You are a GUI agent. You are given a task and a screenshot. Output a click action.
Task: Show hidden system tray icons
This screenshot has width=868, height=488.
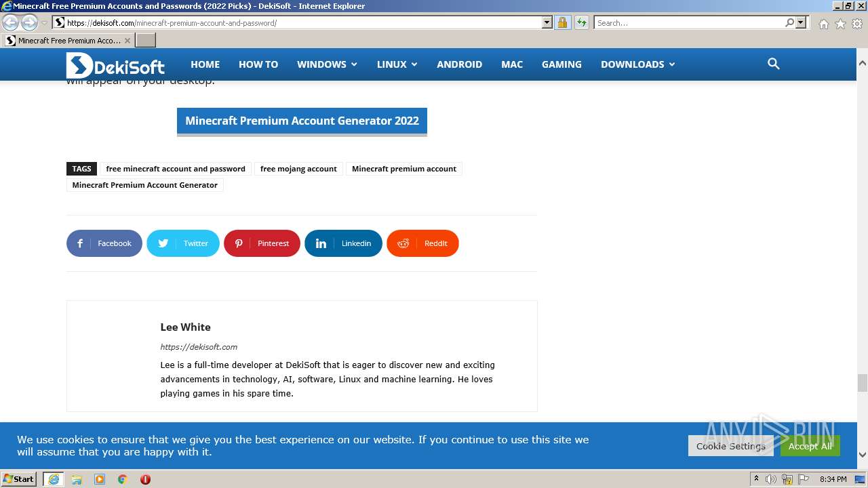point(756,479)
